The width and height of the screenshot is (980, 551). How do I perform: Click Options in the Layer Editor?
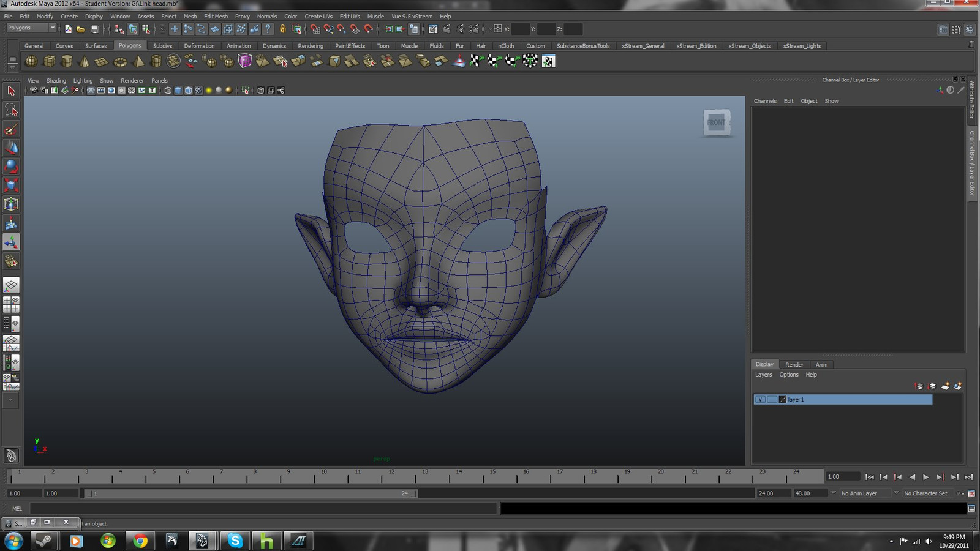pyautogui.click(x=789, y=375)
